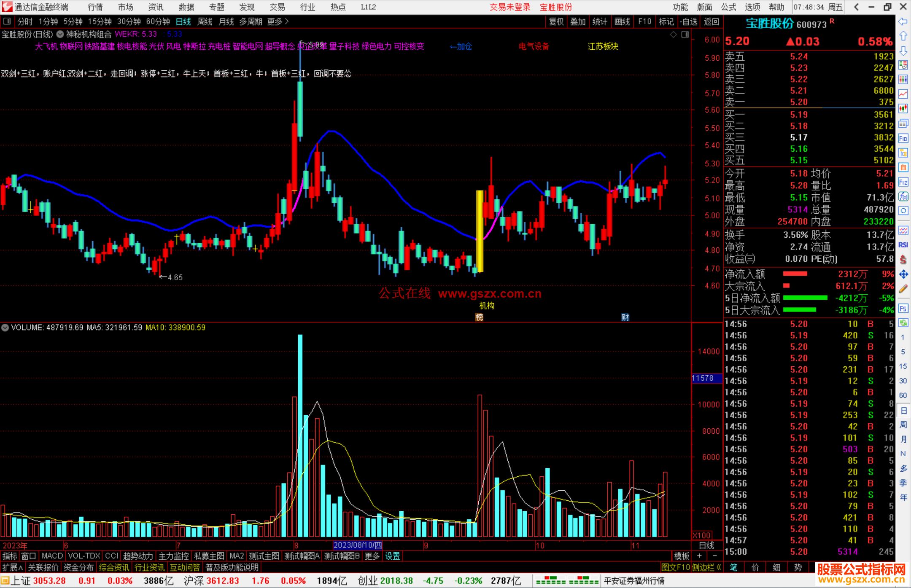Click the f(x) formula icon in sidebar

(x=903, y=196)
